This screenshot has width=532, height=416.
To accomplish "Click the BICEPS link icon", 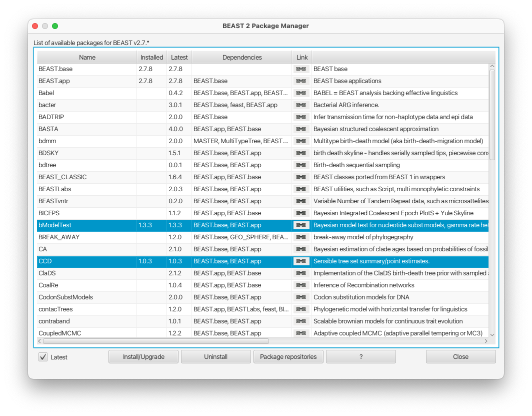I will [301, 213].
